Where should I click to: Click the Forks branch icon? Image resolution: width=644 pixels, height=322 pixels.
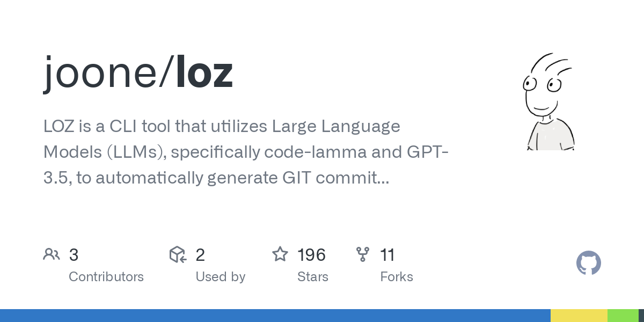tap(363, 254)
